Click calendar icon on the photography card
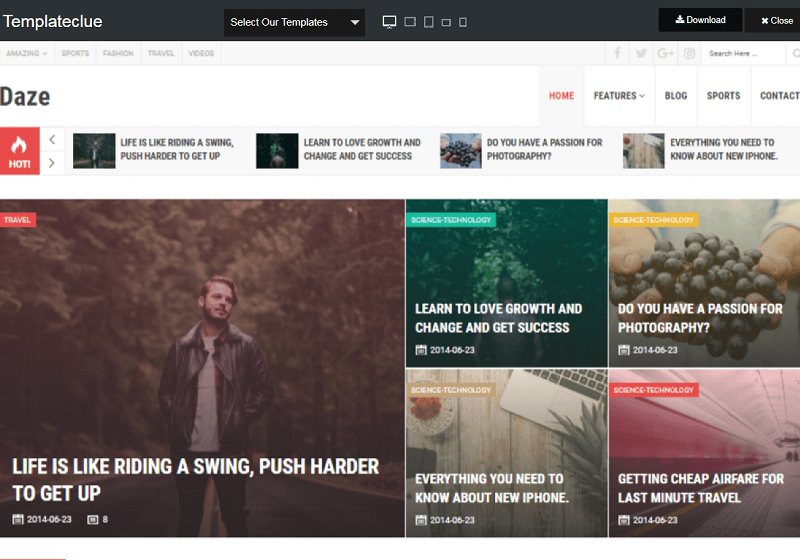Viewport: 800px width, 560px height. coord(624,350)
